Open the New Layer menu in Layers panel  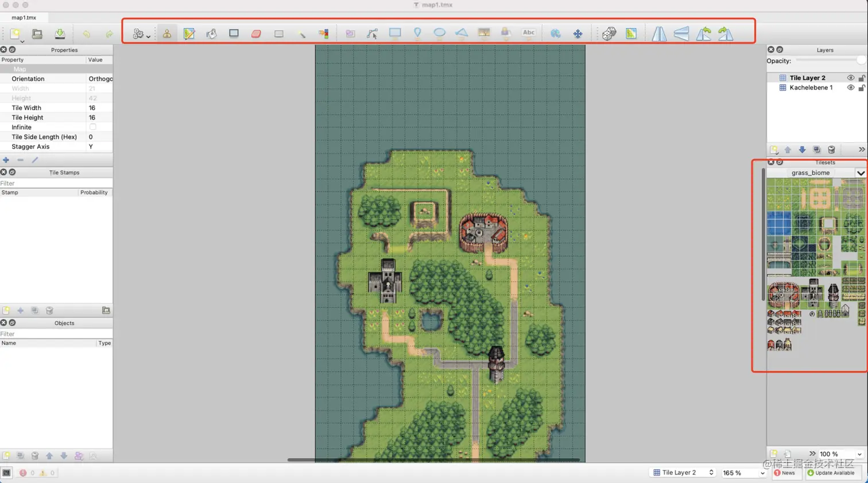point(774,150)
